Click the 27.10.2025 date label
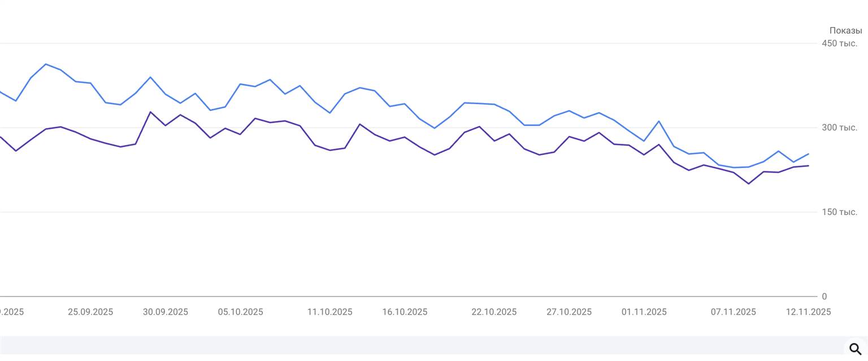 (569, 312)
